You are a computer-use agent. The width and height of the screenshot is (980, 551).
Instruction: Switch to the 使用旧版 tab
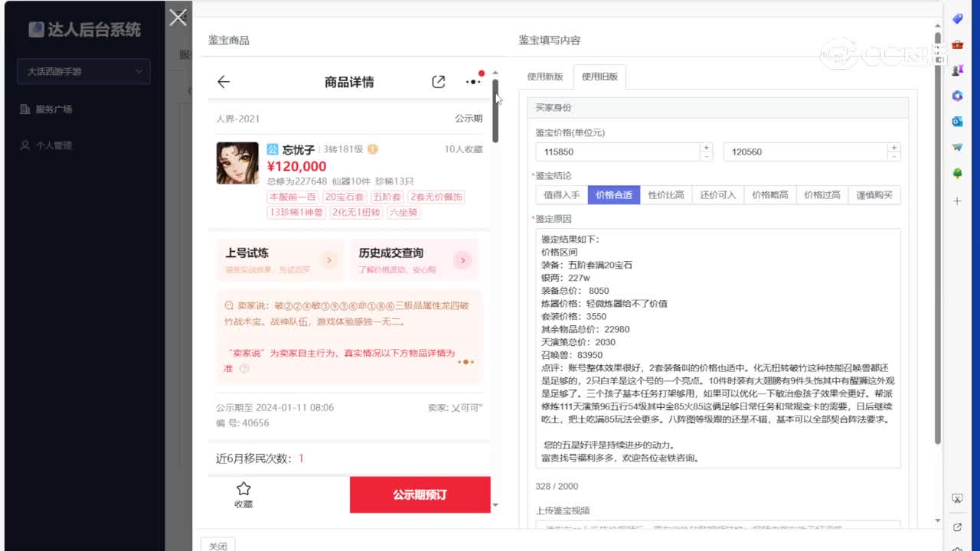pyautogui.click(x=600, y=77)
